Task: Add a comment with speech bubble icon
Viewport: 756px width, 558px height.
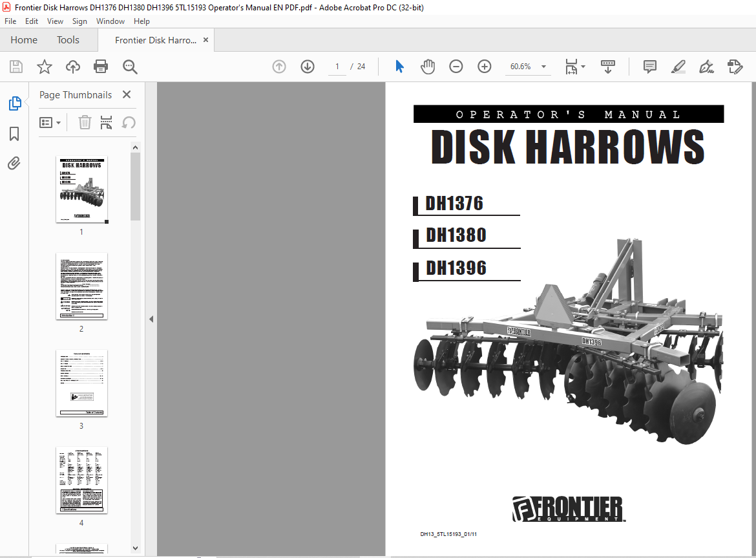Action: (x=650, y=67)
